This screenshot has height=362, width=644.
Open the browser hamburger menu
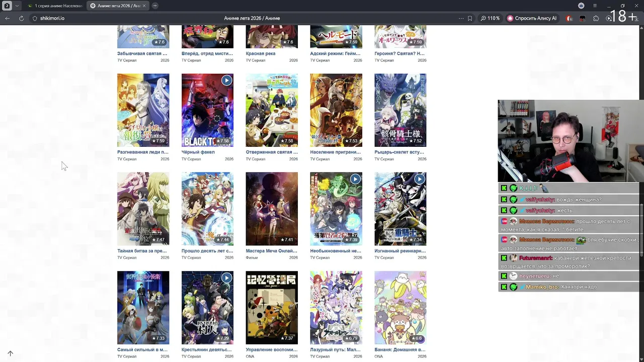pyautogui.click(x=595, y=6)
